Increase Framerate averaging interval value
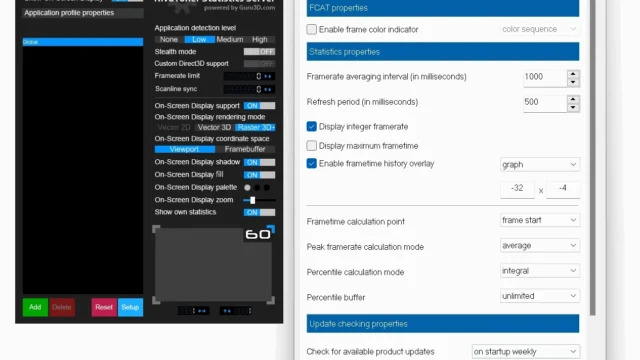 pos(573,74)
